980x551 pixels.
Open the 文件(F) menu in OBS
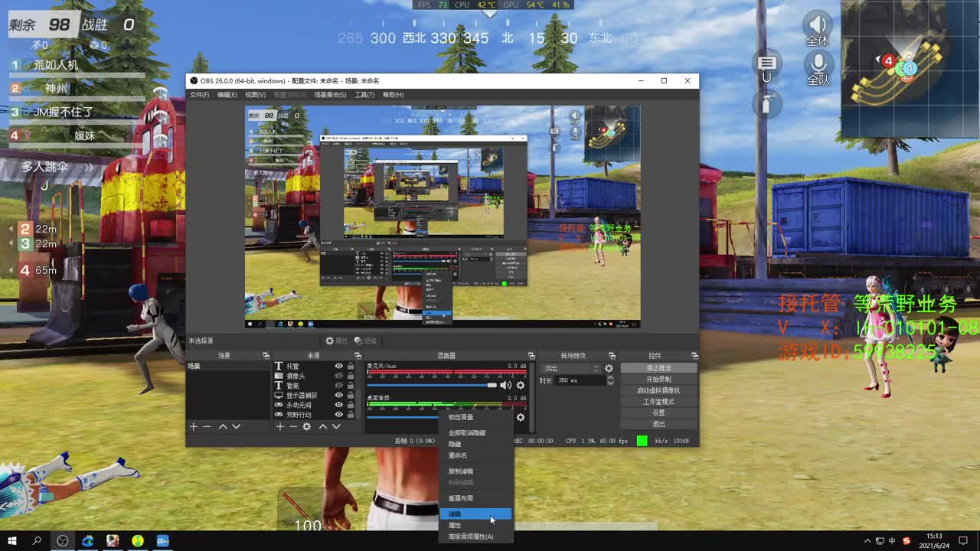tap(199, 95)
